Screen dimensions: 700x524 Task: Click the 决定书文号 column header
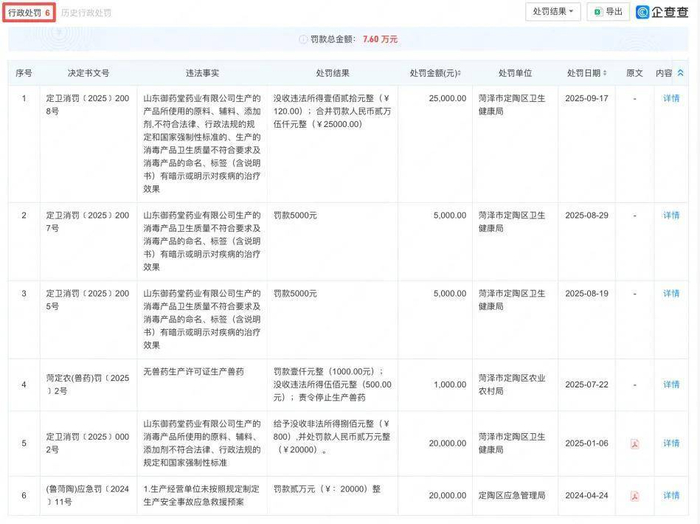click(x=88, y=73)
